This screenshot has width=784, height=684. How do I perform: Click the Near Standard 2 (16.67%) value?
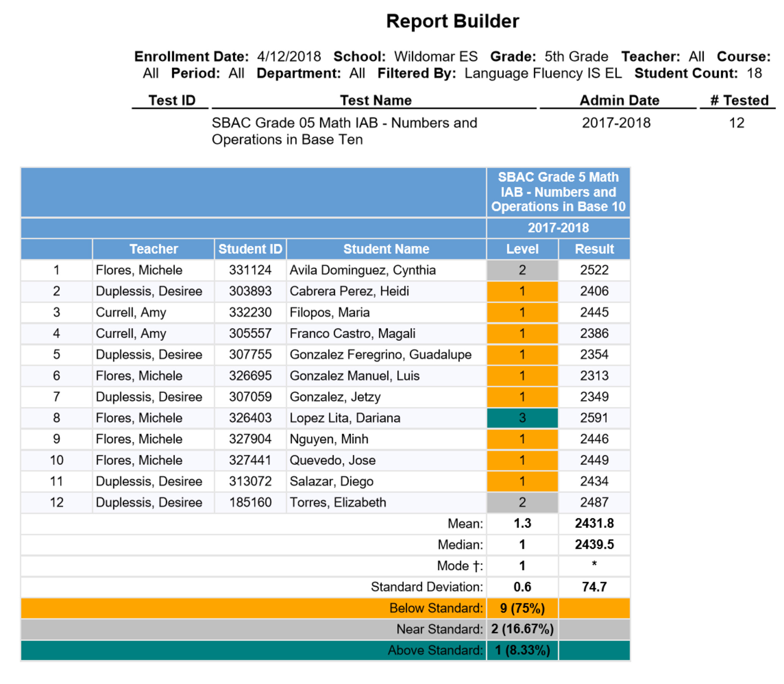pyautogui.click(x=522, y=629)
